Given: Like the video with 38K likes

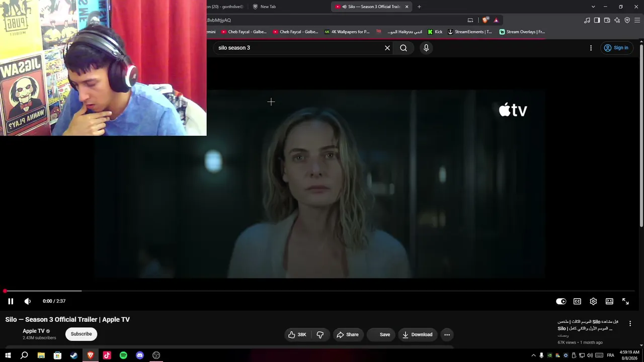Looking at the screenshot, I should coord(297,334).
